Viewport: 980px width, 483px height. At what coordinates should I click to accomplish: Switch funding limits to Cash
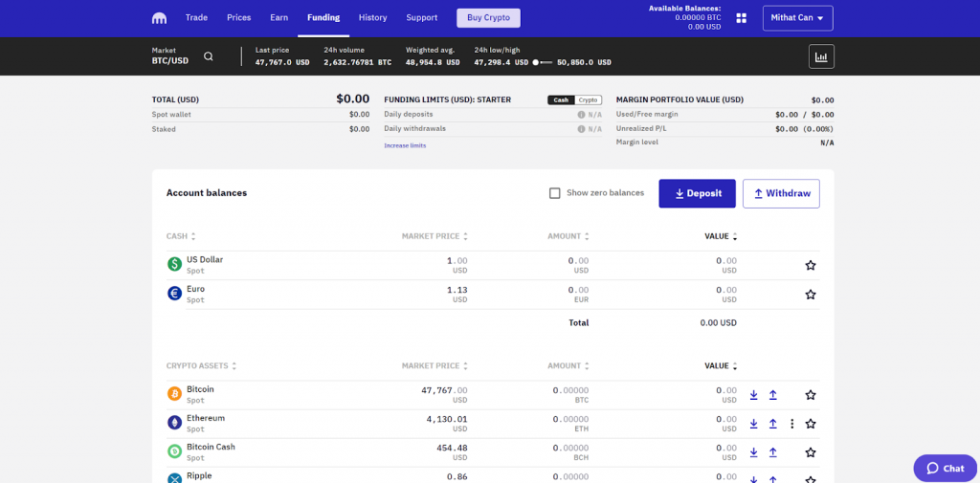tap(561, 100)
